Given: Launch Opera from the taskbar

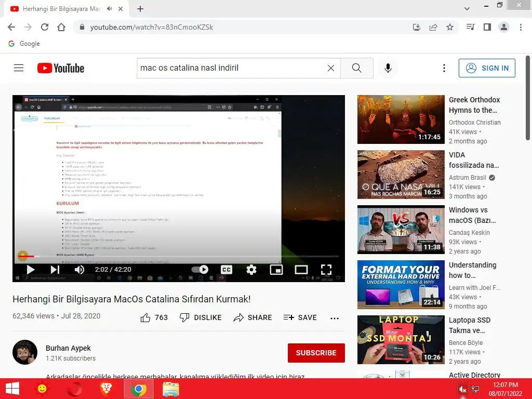Looking at the screenshot, I should (x=74, y=389).
